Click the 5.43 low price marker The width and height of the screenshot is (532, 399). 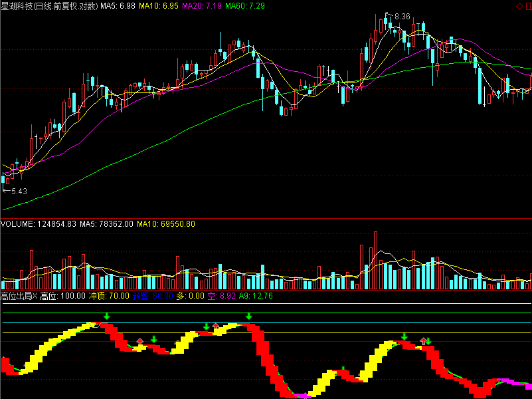(19, 192)
